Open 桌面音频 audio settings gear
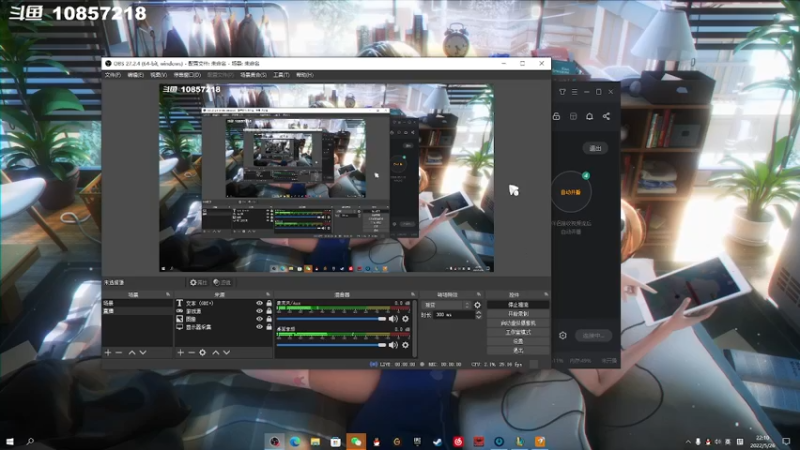Viewport: 800px width, 450px height. point(405,345)
